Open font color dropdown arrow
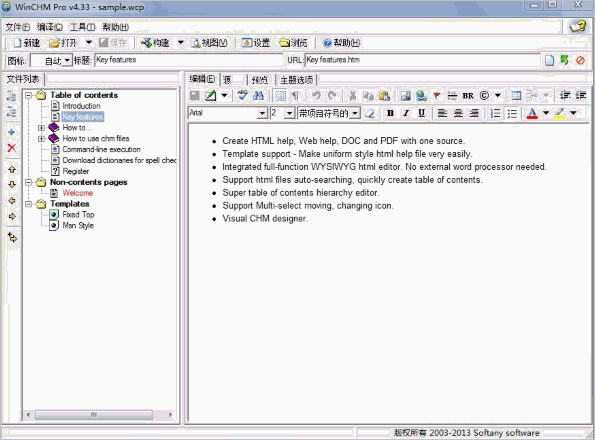 point(546,113)
